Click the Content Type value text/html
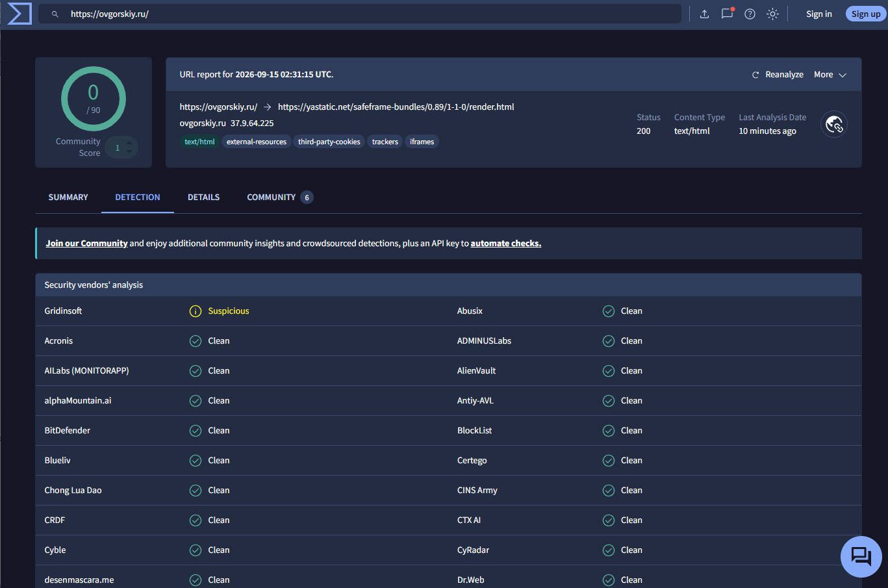This screenshot has width=888, height=588. 692,131
